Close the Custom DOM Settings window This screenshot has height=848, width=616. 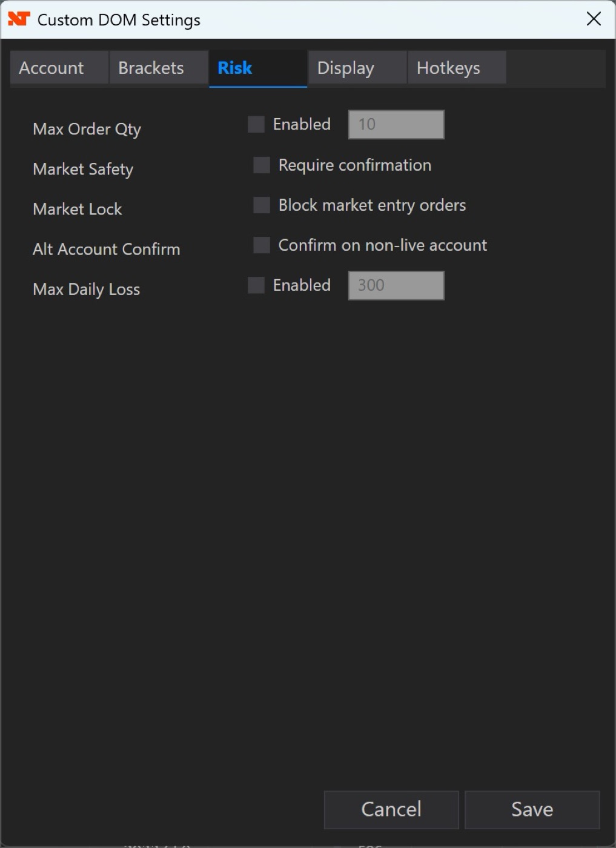click(x=594, y=19)
